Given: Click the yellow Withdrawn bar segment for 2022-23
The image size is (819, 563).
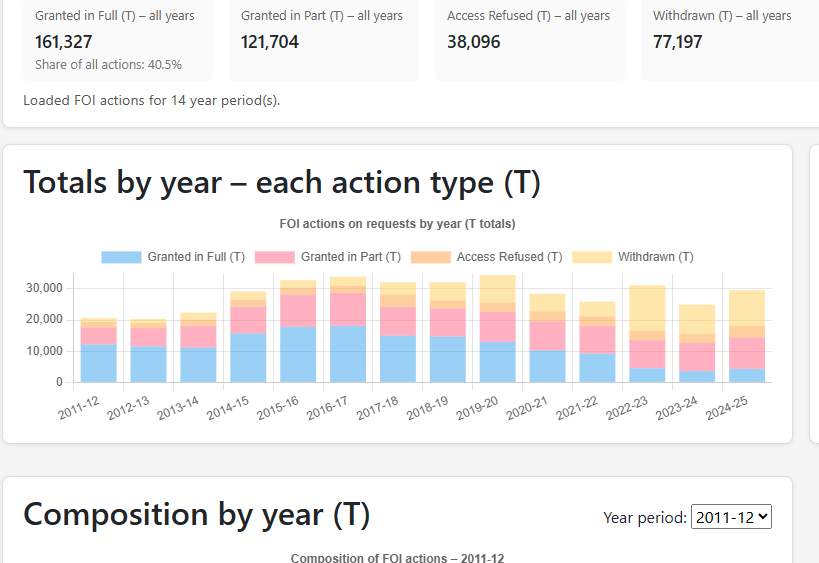Looking at the screenshot, I should [x=647, y=308].
